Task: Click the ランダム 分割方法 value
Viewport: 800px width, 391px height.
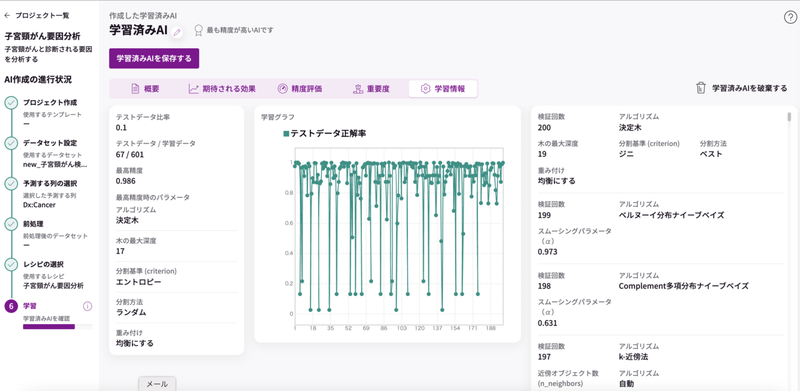Action: (x=131, y=312)
